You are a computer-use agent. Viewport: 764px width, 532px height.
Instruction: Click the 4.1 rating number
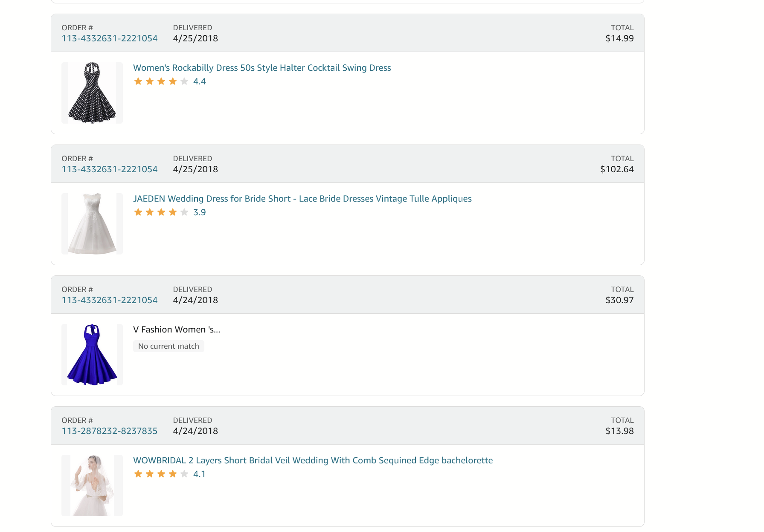coord(200,474)
